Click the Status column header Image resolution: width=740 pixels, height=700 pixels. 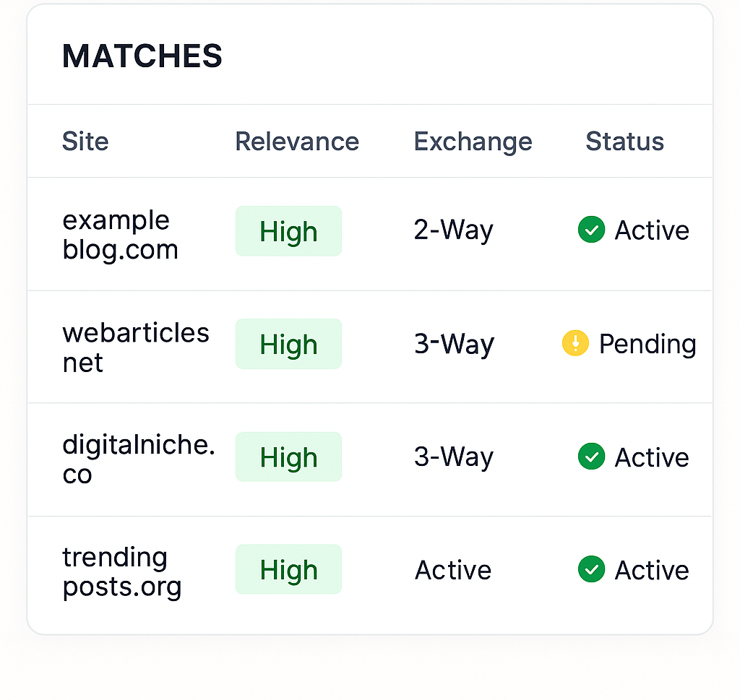(624, 142)
